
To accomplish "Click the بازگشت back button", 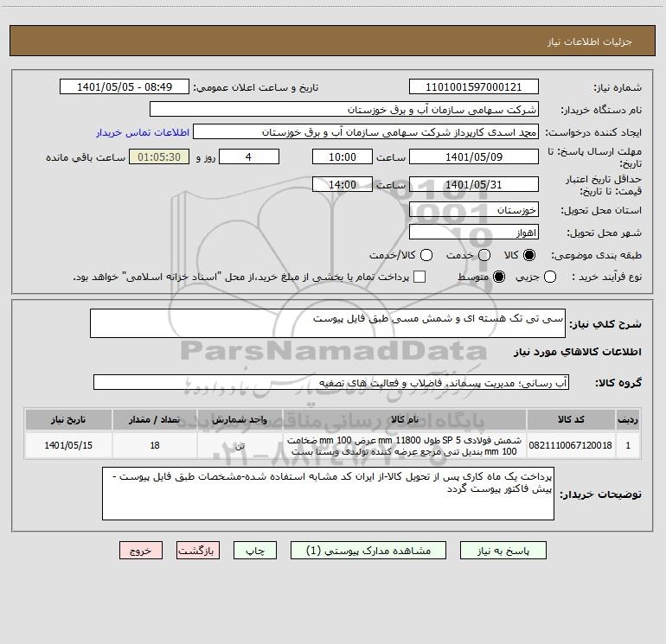I will point(198,551).
